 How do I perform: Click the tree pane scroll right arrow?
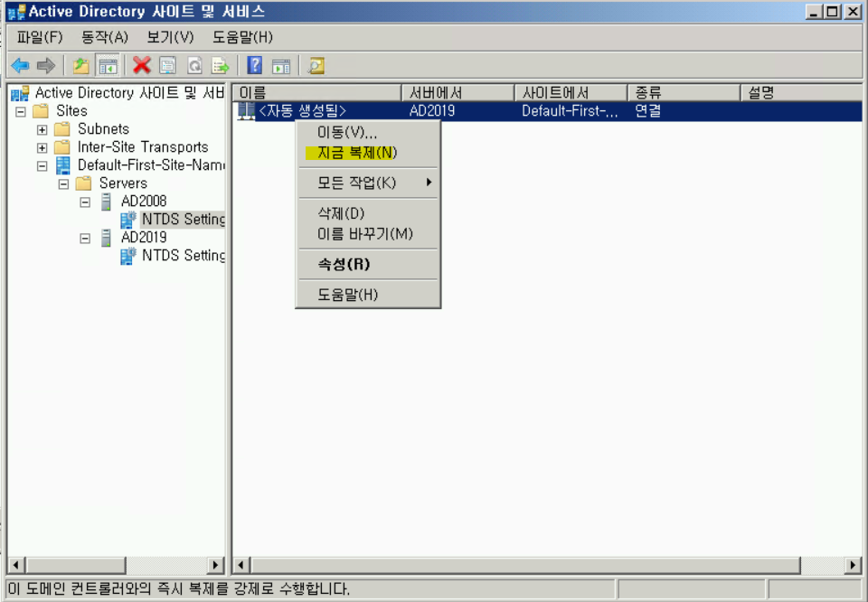(x=216, y=565)
